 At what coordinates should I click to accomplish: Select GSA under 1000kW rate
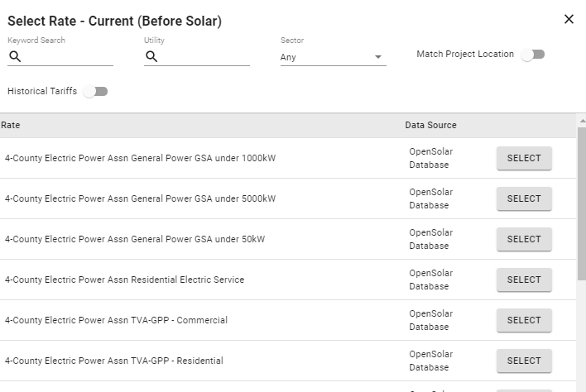(524, 158)
